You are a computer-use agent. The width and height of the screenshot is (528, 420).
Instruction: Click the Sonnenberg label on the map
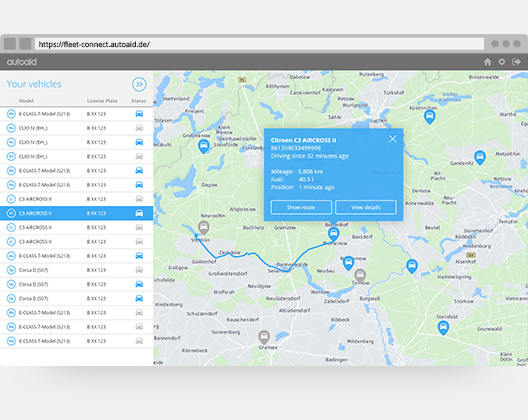[x=226, y=332]
